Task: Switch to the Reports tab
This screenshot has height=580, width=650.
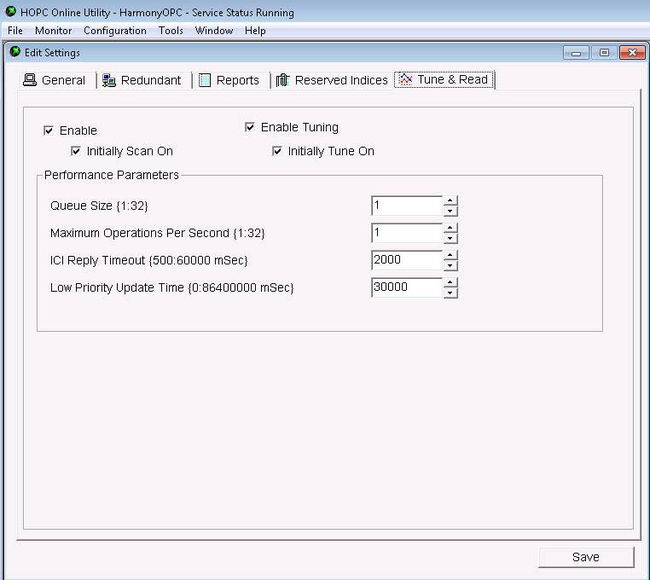Action: tap(229, 80)
